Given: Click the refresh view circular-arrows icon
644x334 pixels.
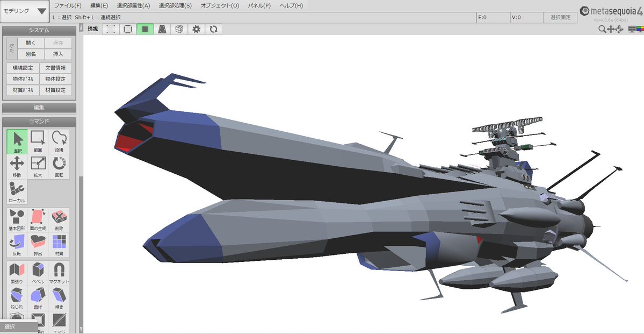Looking at the screenshot, I should (214, 29).
